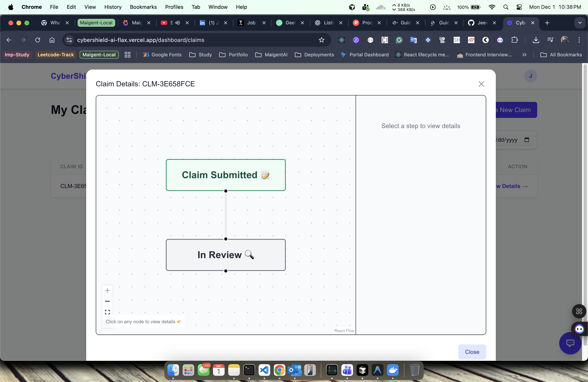Open macOS Control Center toggles
The image size is (588, 382).
(x=519, y=7)
